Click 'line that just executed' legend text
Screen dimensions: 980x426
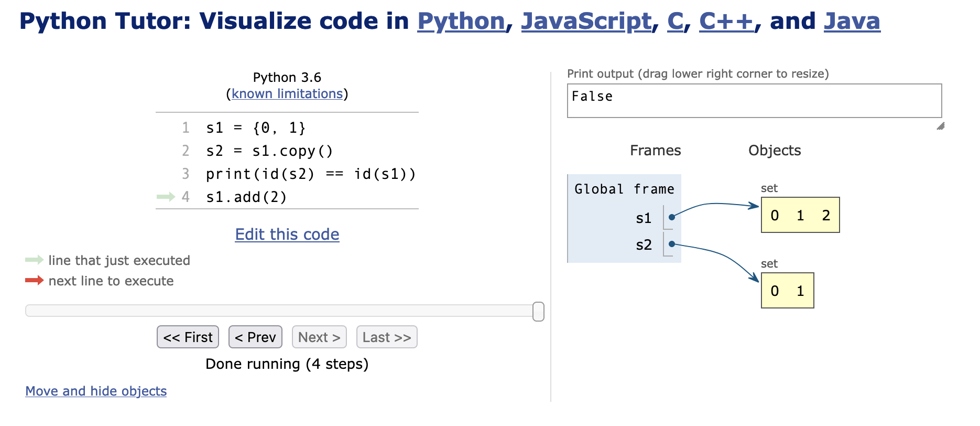point(119,261)
